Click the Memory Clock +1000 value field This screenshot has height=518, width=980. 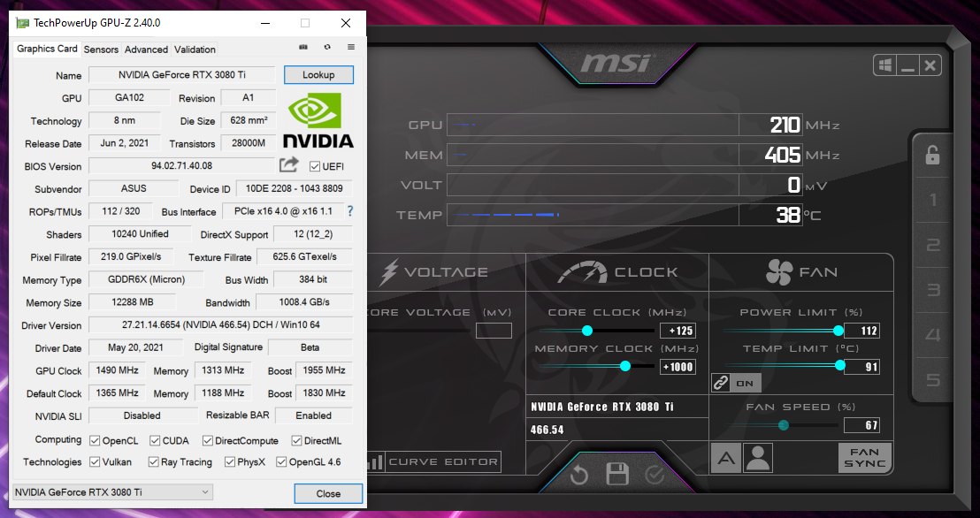point(678,367)
